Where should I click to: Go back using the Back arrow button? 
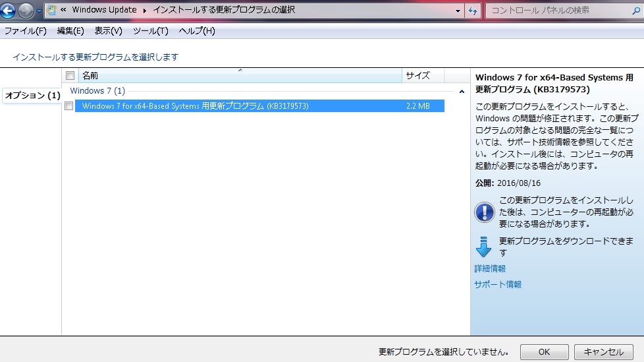(x=7, y=11)
